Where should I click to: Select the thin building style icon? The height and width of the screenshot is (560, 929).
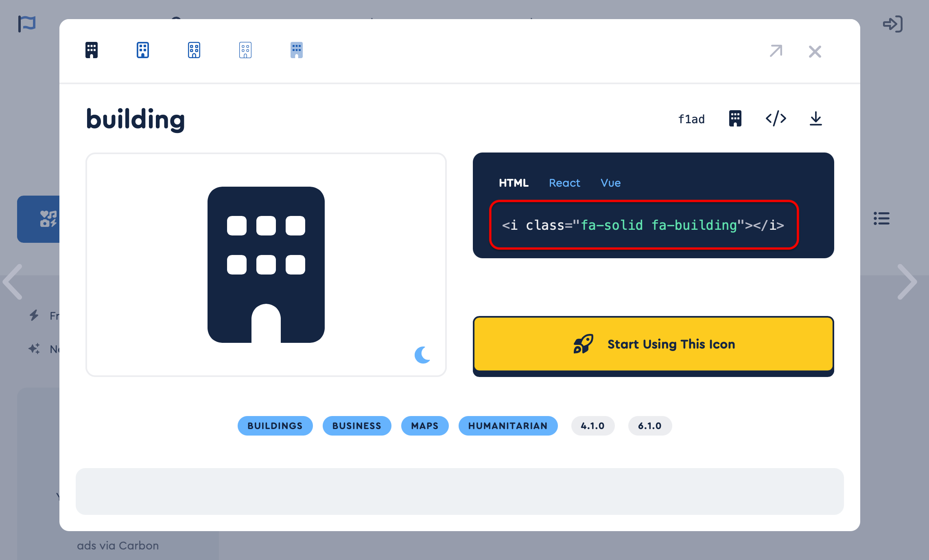(245, 50)
